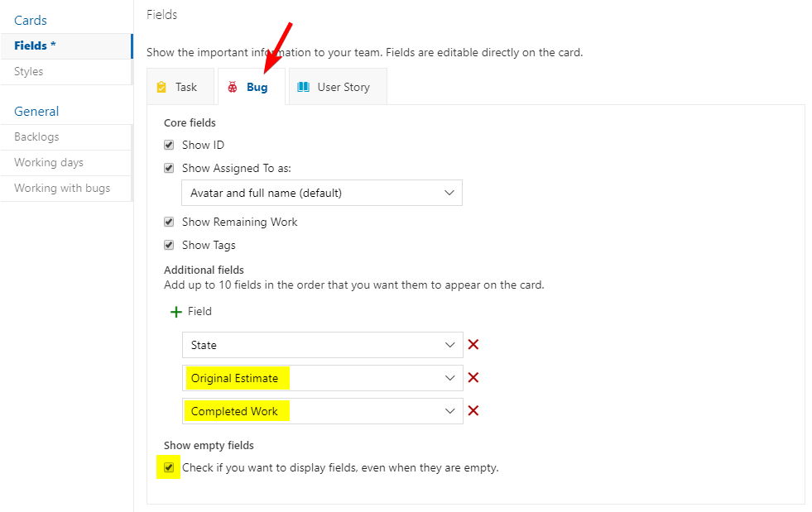The width and height of the screenshot is (812, 512).
Task: Uncheck the Show ID checkbox
Action: 169,144
